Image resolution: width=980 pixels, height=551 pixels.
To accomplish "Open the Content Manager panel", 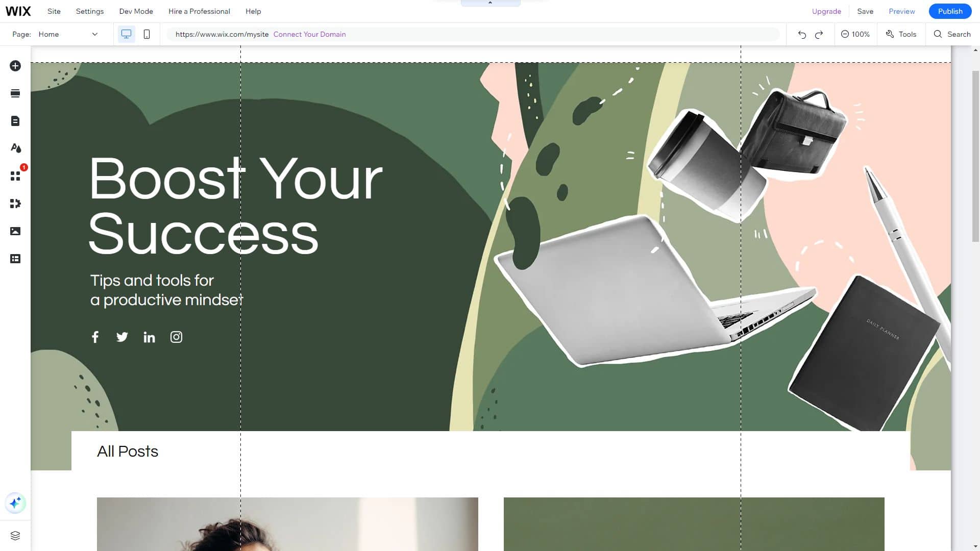I will pyautogui.click(x=15, y=259).
